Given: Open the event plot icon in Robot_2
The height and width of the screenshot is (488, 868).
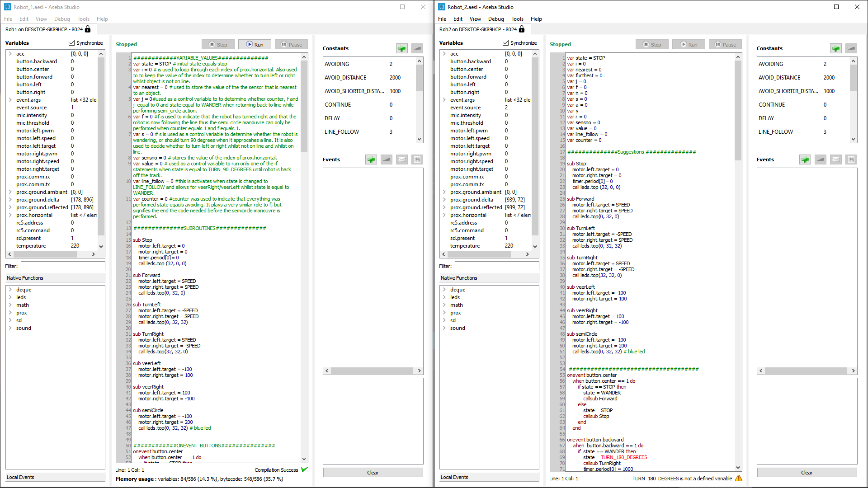Looking at the screenshot, I should point(851,160).
